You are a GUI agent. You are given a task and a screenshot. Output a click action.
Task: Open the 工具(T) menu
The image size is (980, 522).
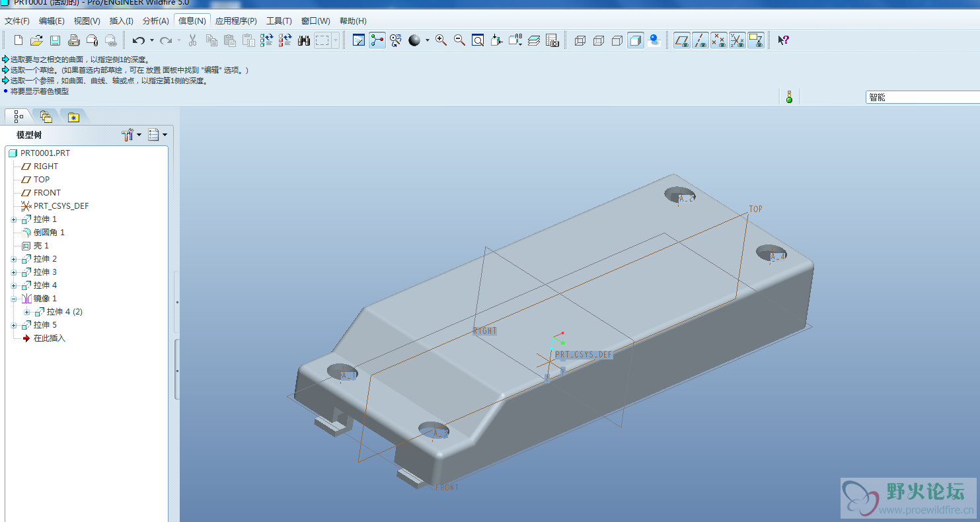click(x=279, y=21)
